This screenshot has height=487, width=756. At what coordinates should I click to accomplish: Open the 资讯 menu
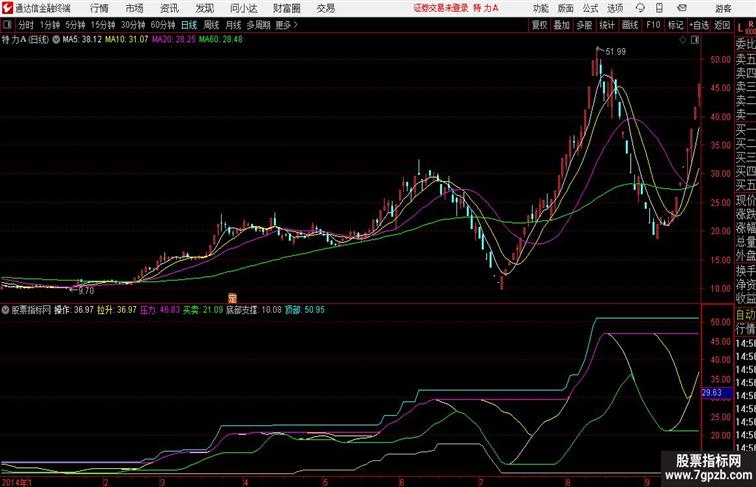point(169,8)
